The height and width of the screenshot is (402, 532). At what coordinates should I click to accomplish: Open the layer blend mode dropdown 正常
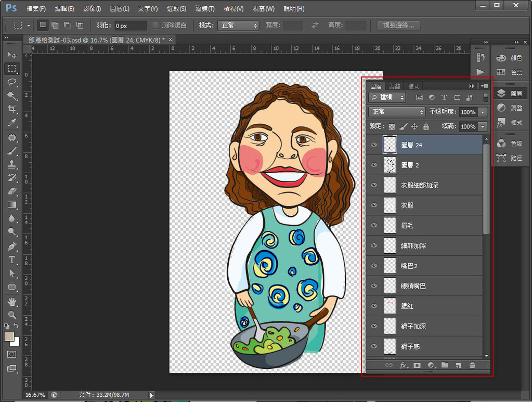pyautogui.click(x=397, y=112)
